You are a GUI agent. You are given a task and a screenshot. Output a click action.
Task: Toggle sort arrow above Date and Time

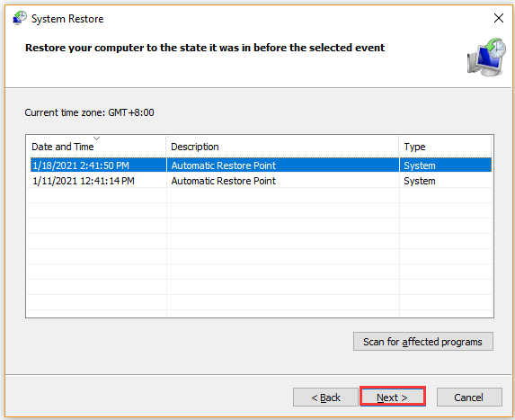click(96, 139)
